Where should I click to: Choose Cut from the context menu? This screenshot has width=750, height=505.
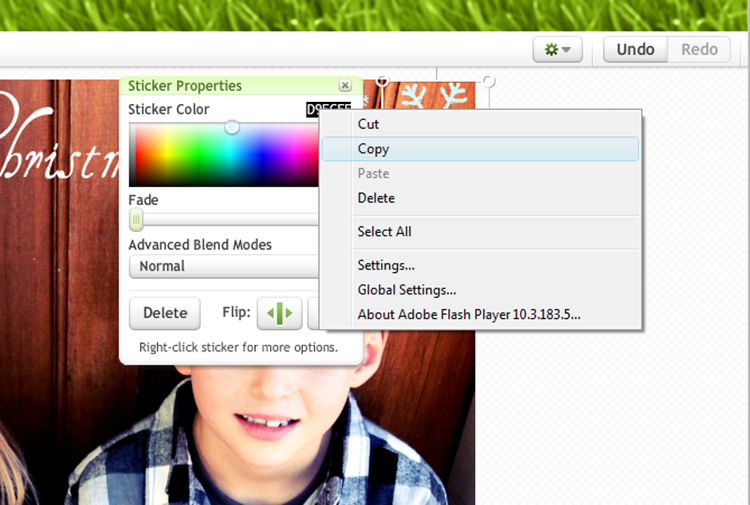point(480,124)
